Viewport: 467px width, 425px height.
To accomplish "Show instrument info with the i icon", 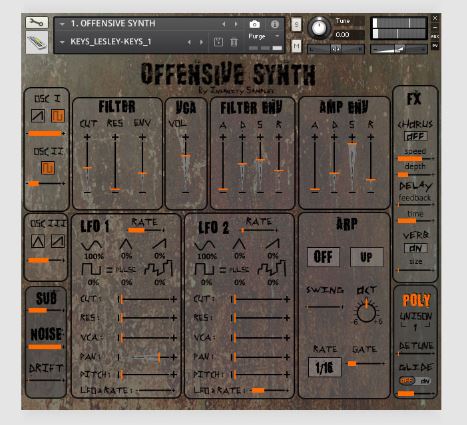I will pyautogui.click(x=275, y=24).
